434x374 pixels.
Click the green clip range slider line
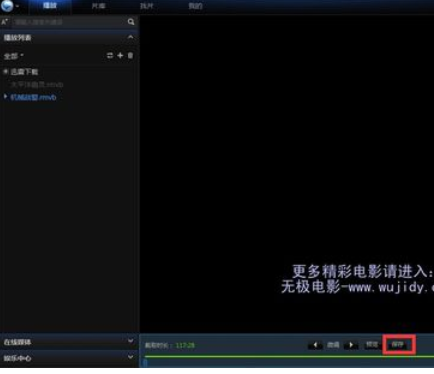289,357
